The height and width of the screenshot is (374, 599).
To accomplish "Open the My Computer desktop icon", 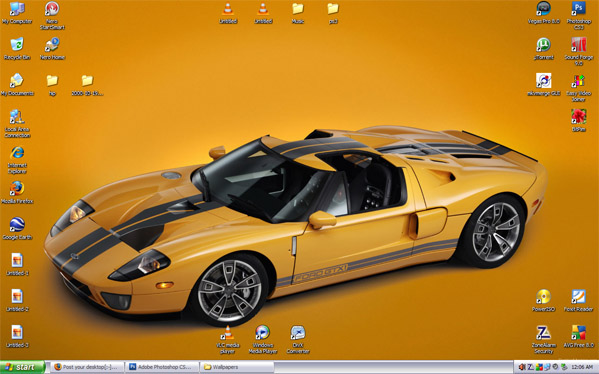I will tap(17, 13).
